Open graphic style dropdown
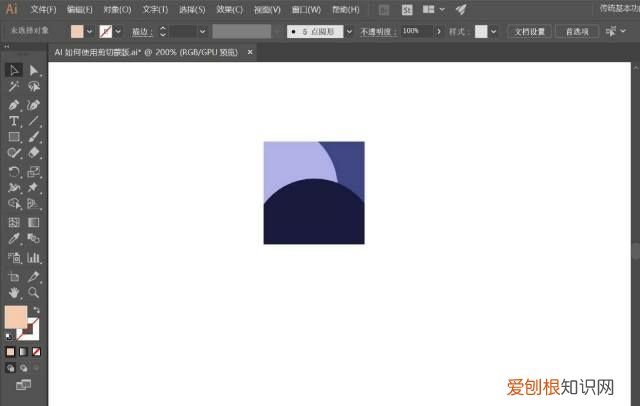 pyautogui.click(x=493, y=31)
